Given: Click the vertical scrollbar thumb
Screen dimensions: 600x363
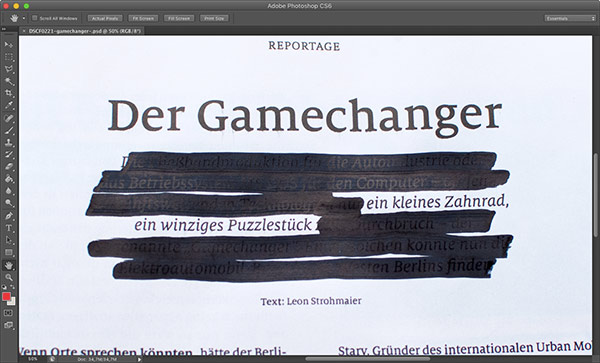Looking at the screenshot, I should tap(596, 195).
